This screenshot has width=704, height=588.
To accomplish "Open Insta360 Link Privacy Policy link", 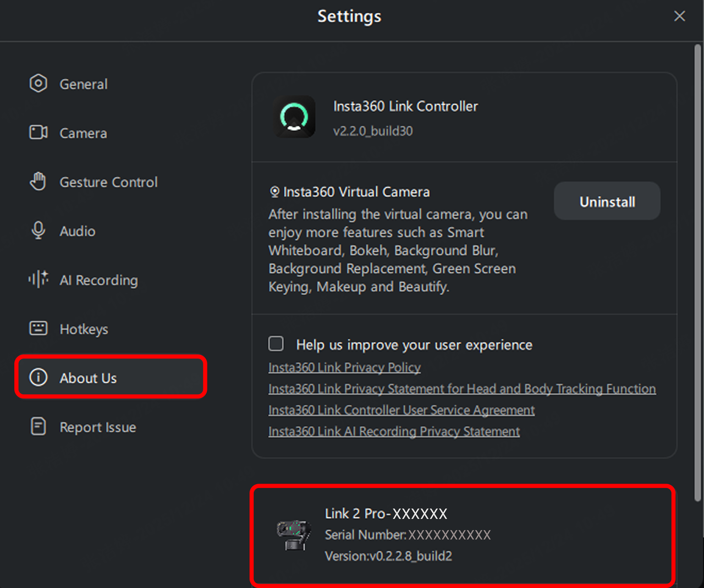I will (x=344, y=367).
